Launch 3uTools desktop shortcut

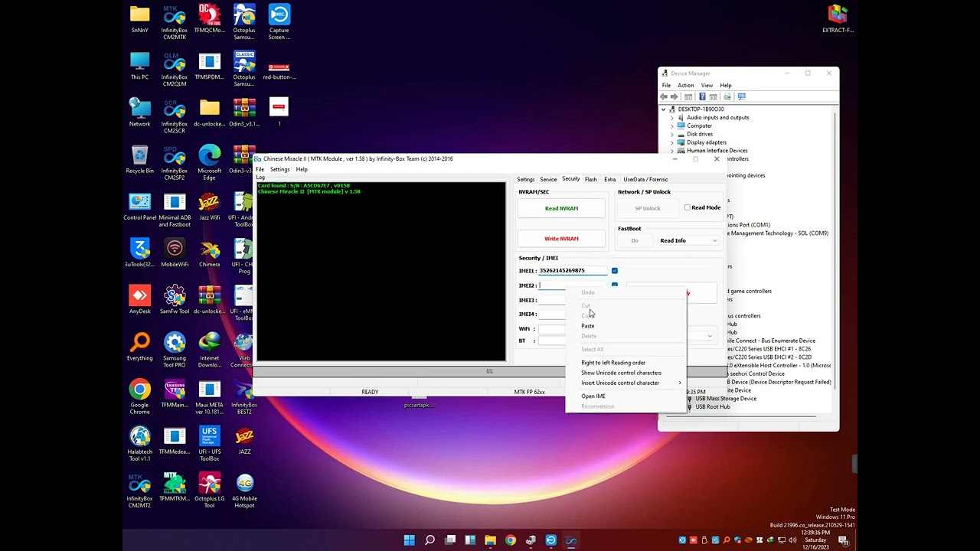coord(139,253)
